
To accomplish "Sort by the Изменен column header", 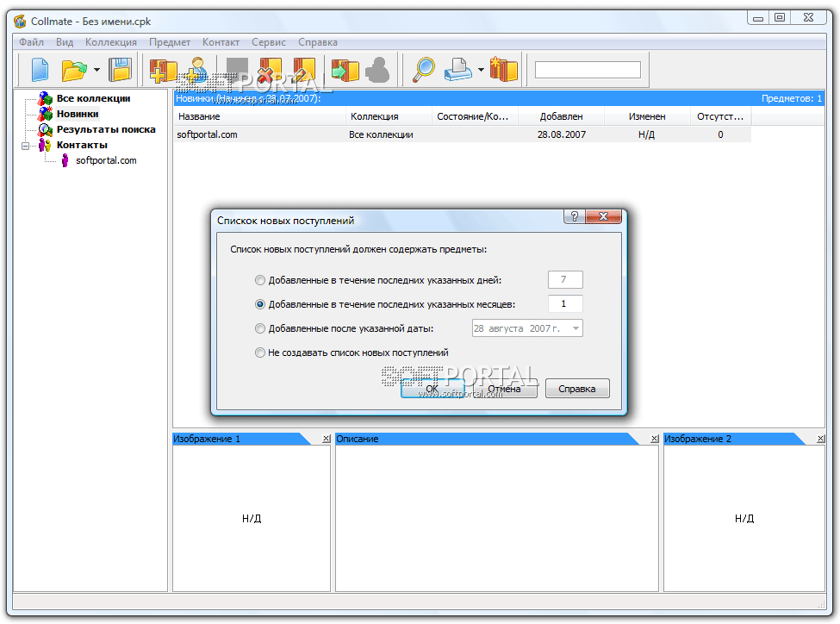I will 647,116.
